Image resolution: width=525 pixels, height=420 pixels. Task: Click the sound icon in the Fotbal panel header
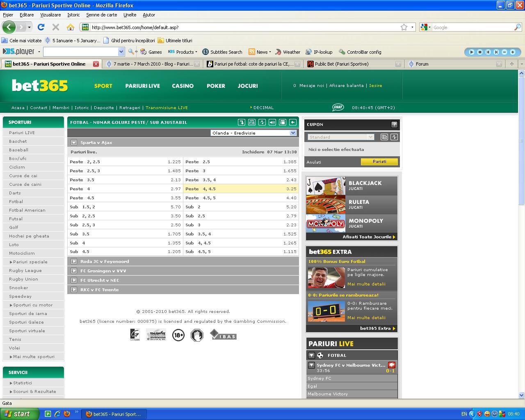[272, 122]
